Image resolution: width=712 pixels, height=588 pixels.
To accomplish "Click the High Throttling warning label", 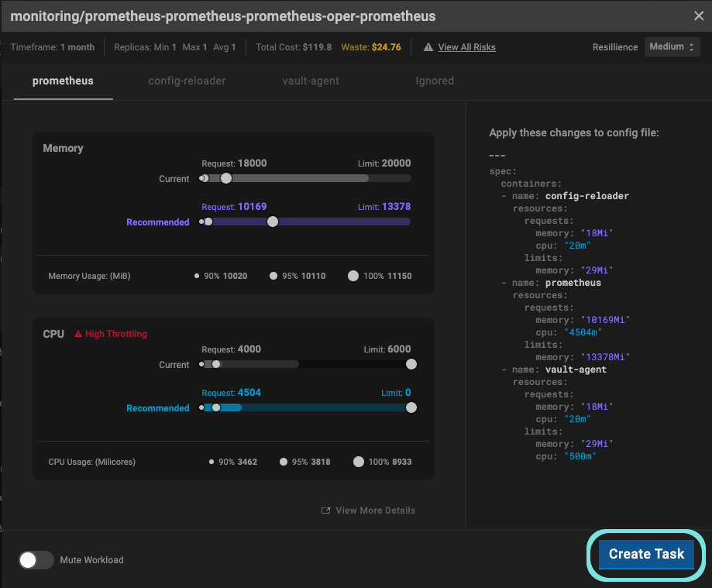I will pos(116,334).
